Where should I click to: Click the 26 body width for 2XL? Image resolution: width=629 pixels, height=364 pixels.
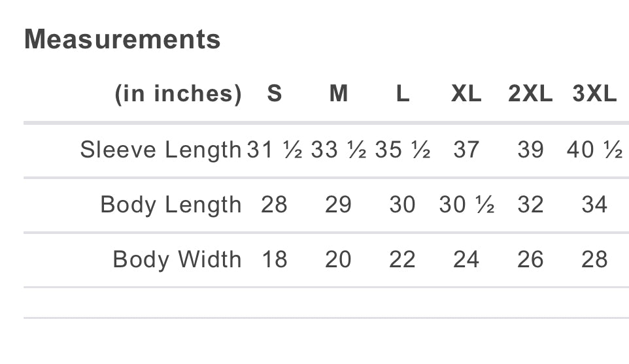[530, 259]
